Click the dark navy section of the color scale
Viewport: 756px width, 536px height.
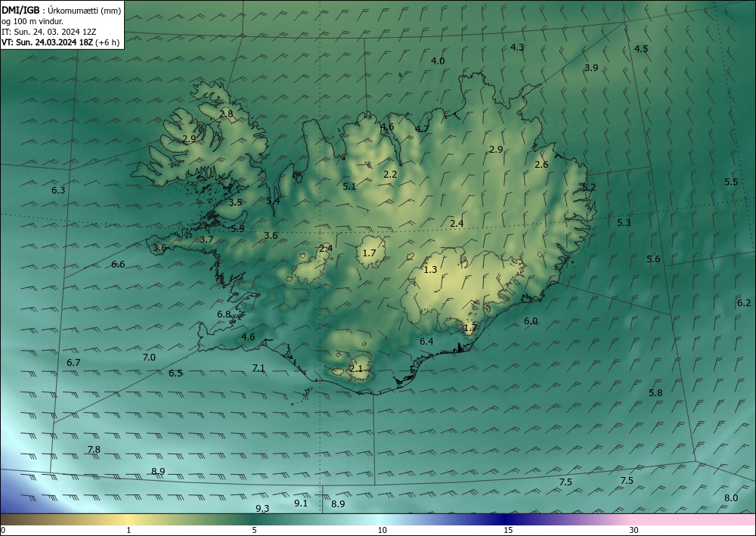point(503,519)
